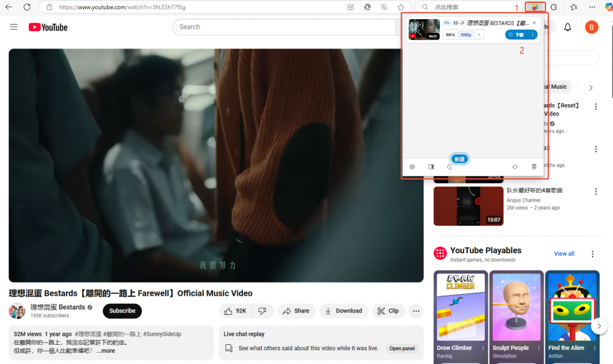
Task: Open options for Sculpt People game card
Action: tap(539, 348)
